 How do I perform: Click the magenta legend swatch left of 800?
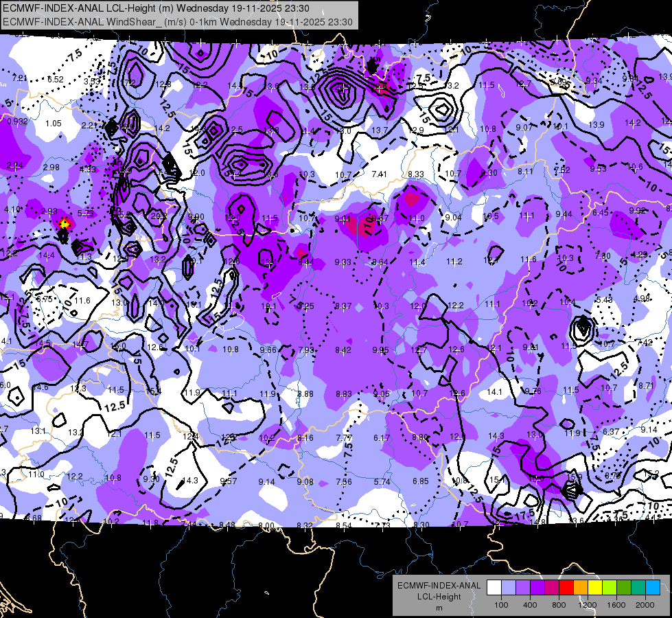[552, 588]
